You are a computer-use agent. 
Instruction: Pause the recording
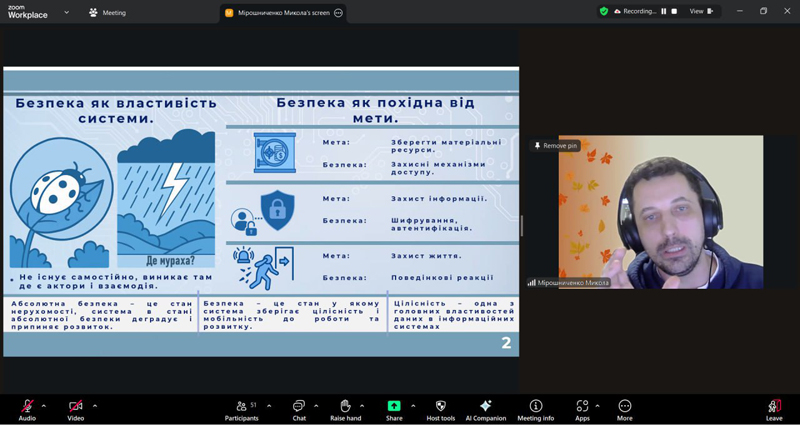pos(664,11)
